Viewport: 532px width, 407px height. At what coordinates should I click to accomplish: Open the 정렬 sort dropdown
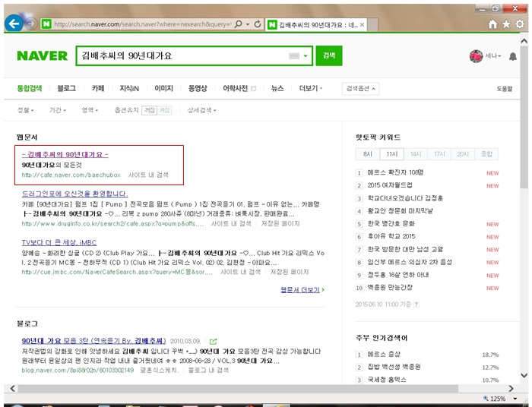25,110
